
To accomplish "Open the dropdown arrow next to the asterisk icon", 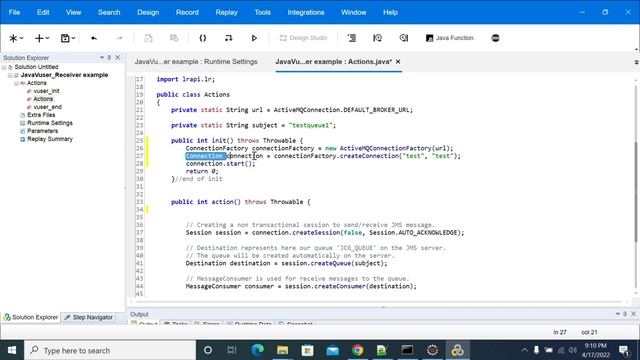I will pos(21,38).
